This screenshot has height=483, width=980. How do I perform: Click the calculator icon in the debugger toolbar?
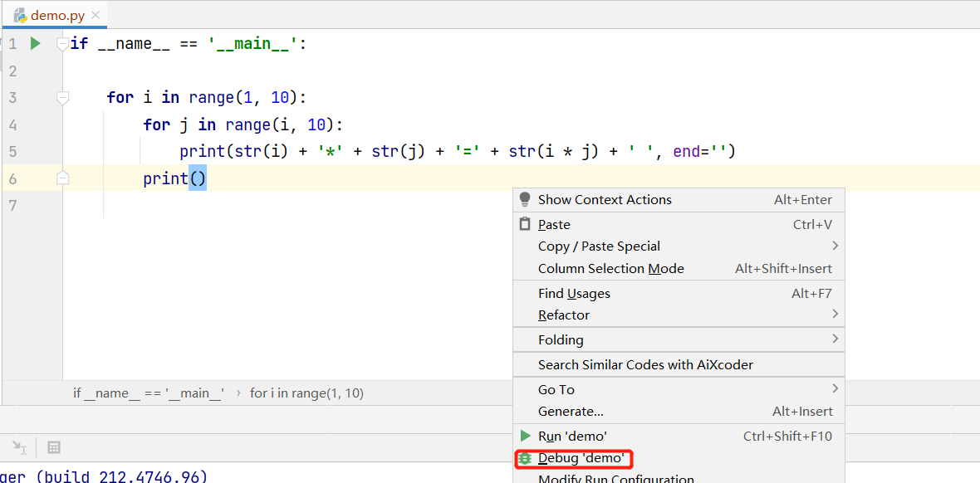[x=54, y=447]
